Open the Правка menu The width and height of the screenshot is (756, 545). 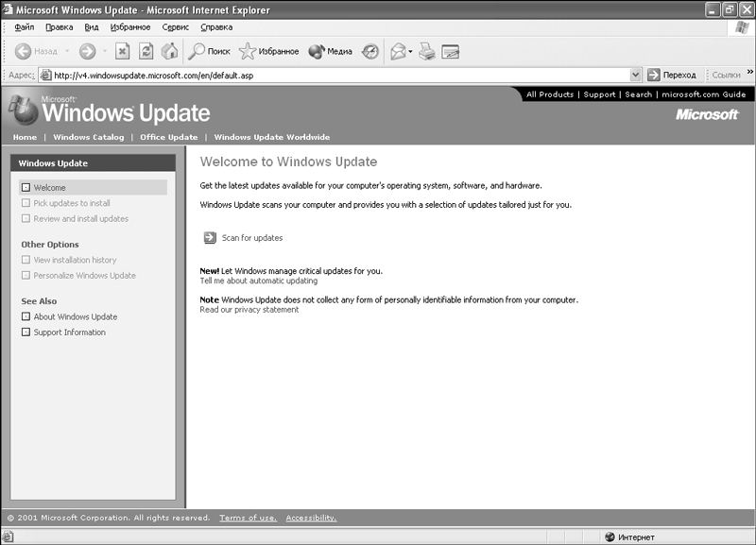(60, 27)
